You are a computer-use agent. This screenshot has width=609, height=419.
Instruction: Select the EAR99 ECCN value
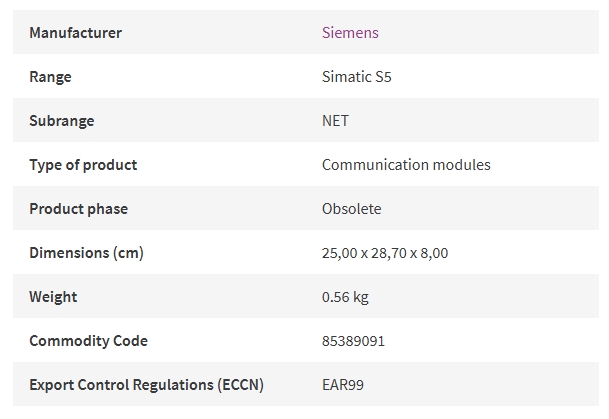(x=343, y=385)
